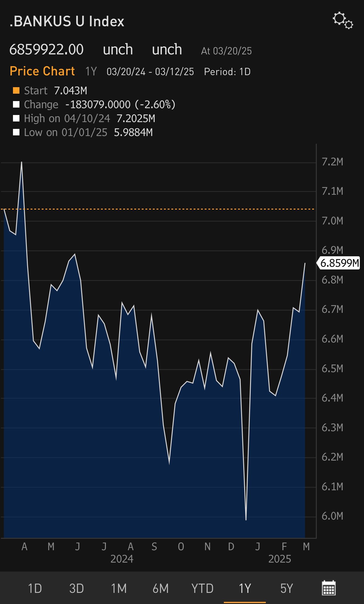Tap the High value 7.2025M
The width and height of the screenshot is (364, 604).
click(136, 118)
